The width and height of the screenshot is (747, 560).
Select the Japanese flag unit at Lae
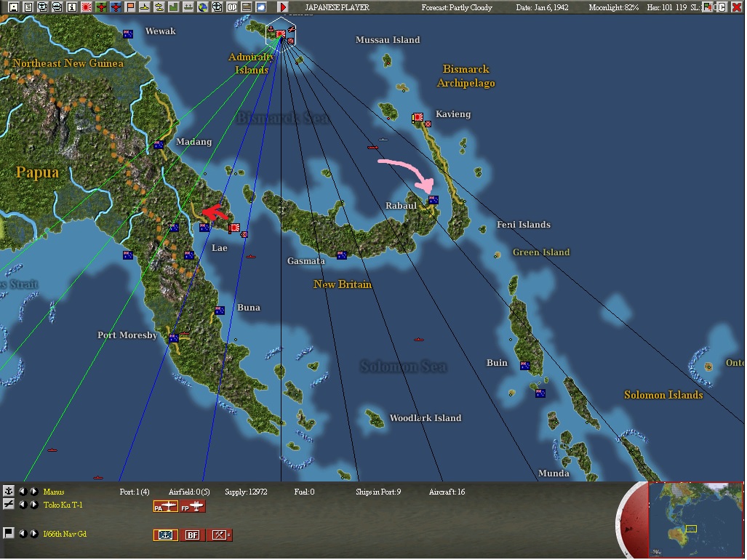click(234, 228)
